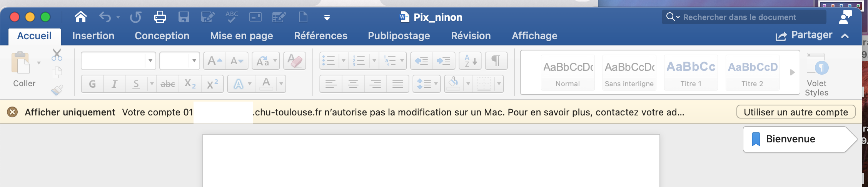Click the Coller paste icon
Viewport: 868px width, 187px height.
point(21,63)
